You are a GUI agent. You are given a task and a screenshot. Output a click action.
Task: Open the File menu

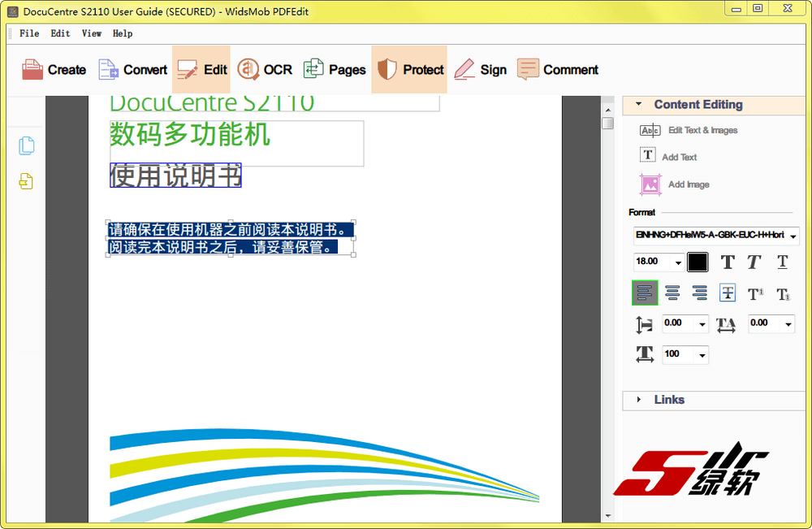point(29,33)
